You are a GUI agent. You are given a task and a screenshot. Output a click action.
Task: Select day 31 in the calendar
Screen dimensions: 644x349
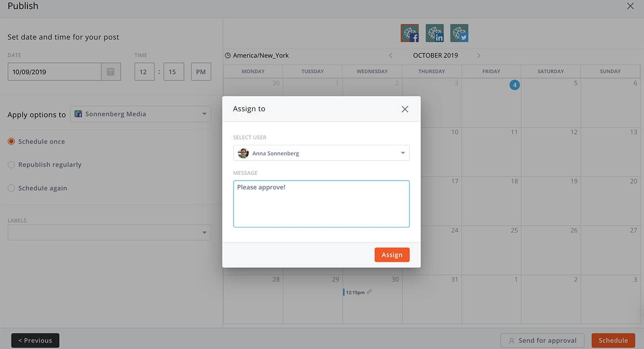(432, 299)
